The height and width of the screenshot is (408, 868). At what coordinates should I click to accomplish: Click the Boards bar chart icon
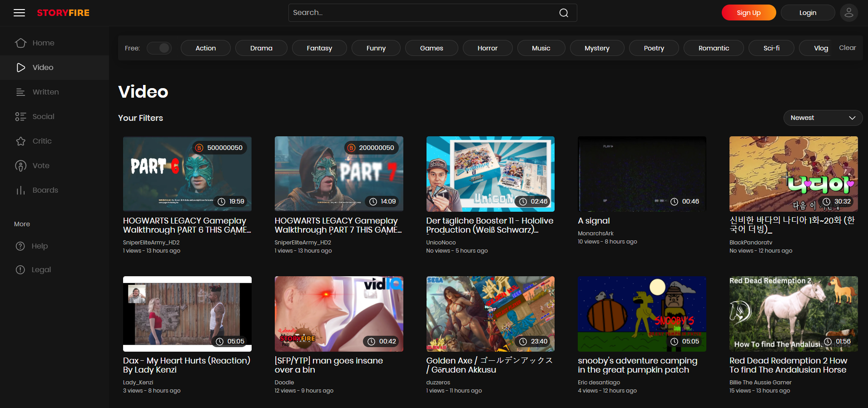click(x=21, y=190)
